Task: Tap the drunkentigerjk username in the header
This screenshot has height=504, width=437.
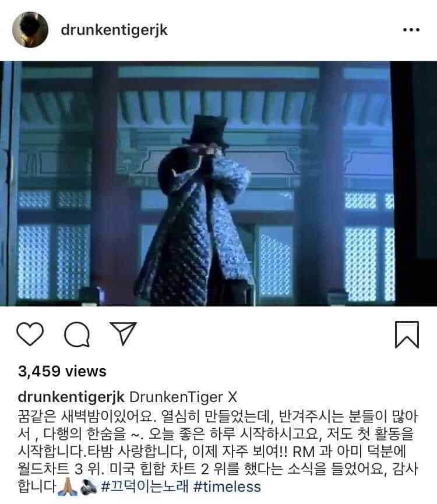Action: pos(114,30)
